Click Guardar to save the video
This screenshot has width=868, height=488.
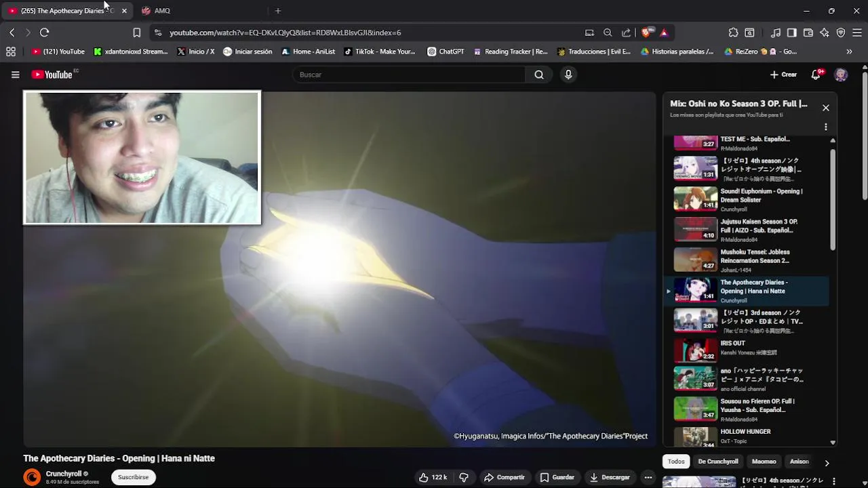pos(557,477)
